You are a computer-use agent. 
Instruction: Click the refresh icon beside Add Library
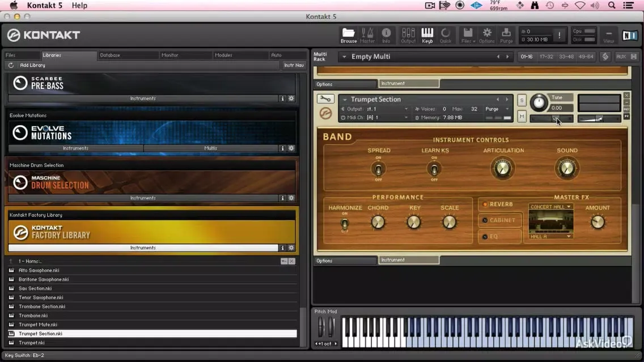click(x=11, y=65)
